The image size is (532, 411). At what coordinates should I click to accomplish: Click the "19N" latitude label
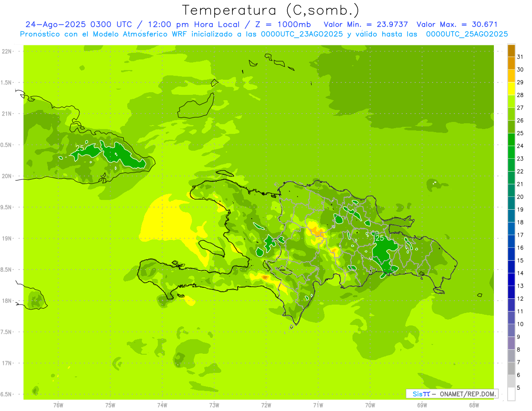(7, 239)
